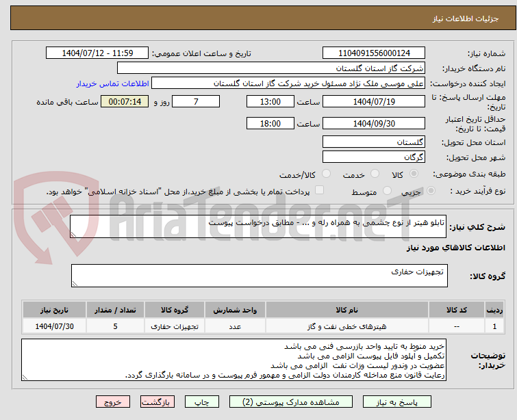Screen dimensions: 517x420
Task: Click cell هیترهای خطی نفت و گاز
Action: pos(347,326)
